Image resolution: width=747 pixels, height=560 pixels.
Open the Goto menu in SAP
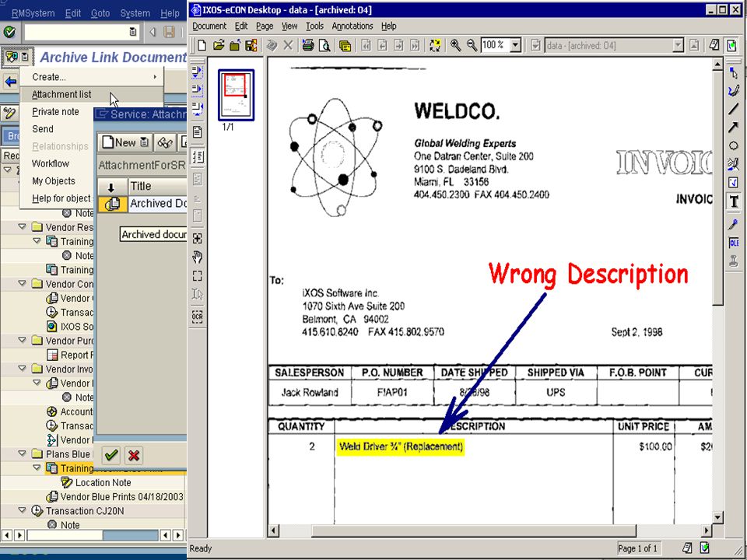click(100, 13)
